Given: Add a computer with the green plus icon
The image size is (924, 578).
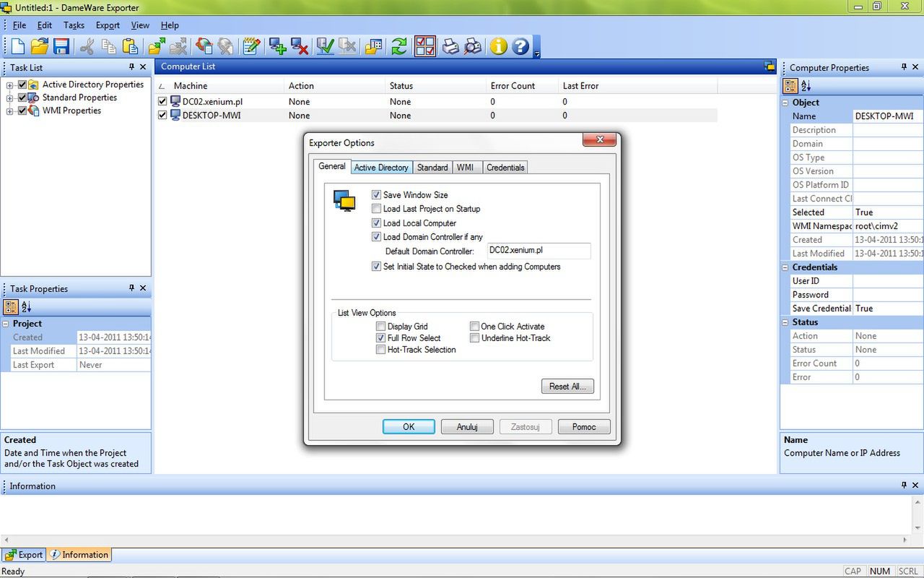Looking at the screenshot, I should pos(278,46).
